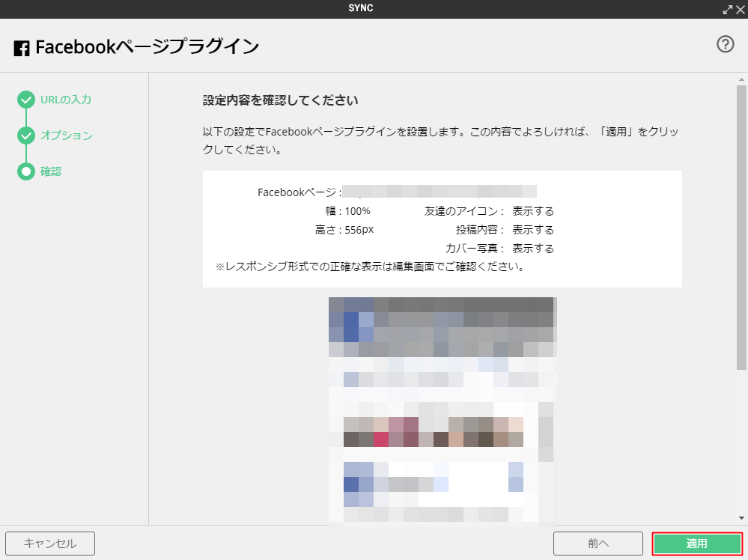The height and width of the screenshot is (560, 748).
Task: Go to the オプション step
Action: coord(67,136)
